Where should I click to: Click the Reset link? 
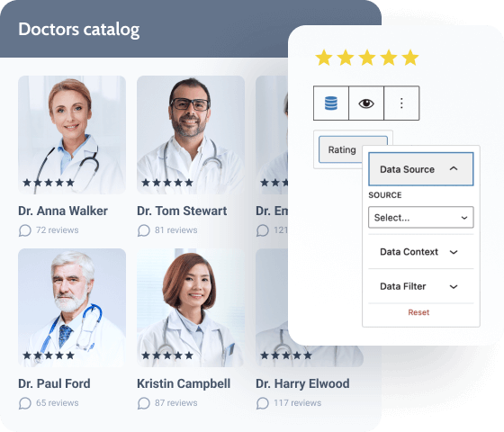click(x=418, y=312)
